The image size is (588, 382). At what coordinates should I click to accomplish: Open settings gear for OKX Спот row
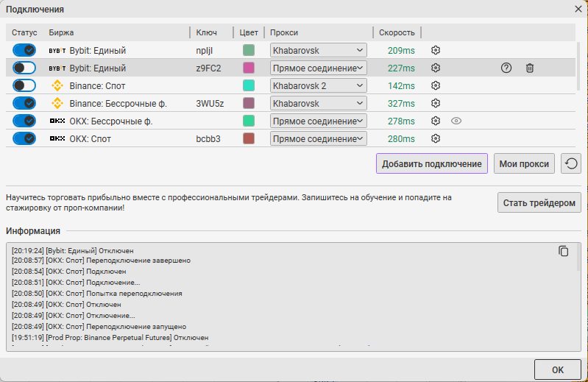[436, 138]
